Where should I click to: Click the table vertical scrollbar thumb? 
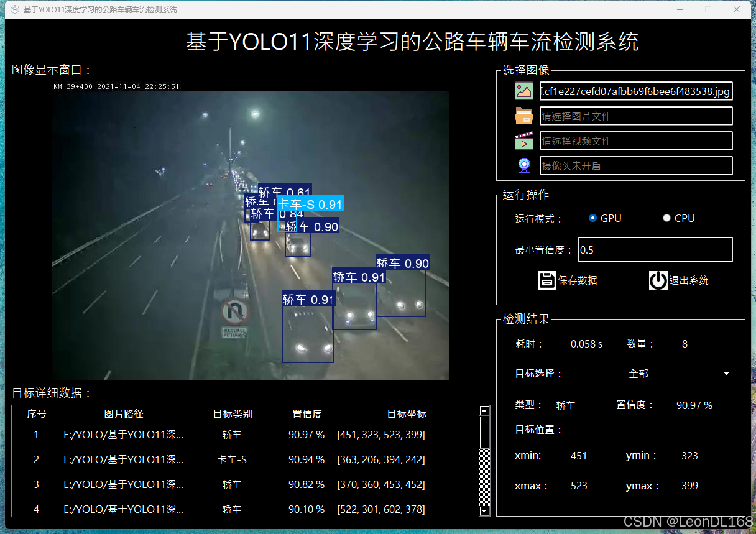point(485,432)
